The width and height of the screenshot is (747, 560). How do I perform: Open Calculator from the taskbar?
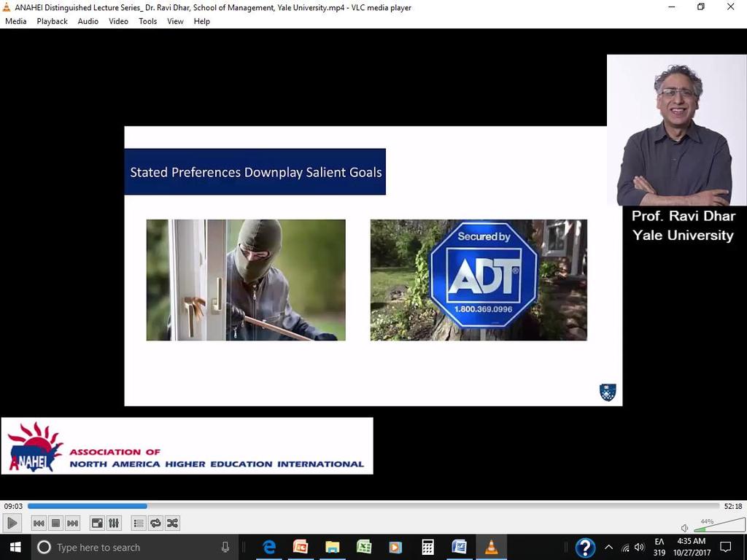(427, 547)
